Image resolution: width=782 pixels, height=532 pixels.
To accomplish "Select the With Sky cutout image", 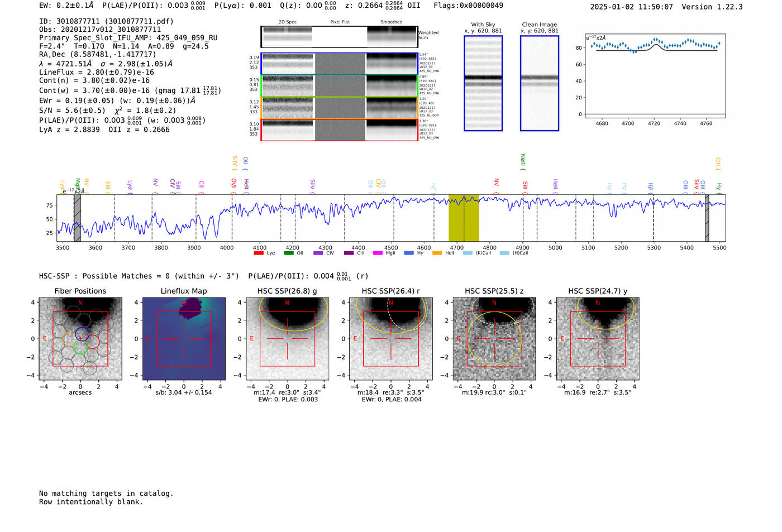I will (x=483, y=83).
